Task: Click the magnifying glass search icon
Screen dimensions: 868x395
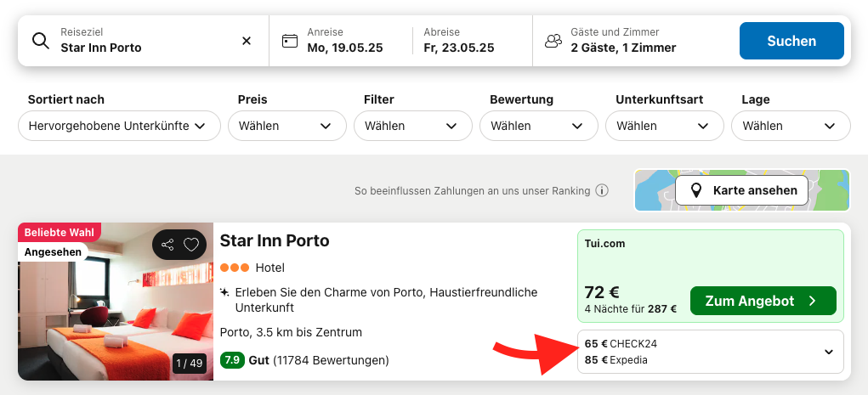Action: coord(41,41)
